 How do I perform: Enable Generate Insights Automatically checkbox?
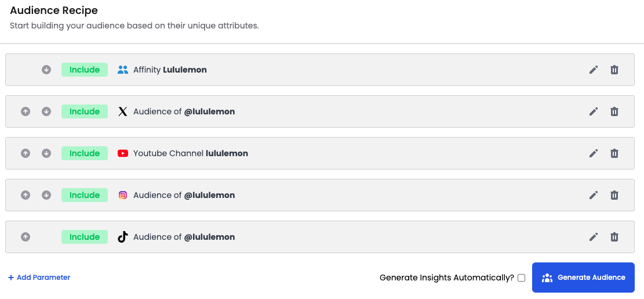tap(521, 278)
